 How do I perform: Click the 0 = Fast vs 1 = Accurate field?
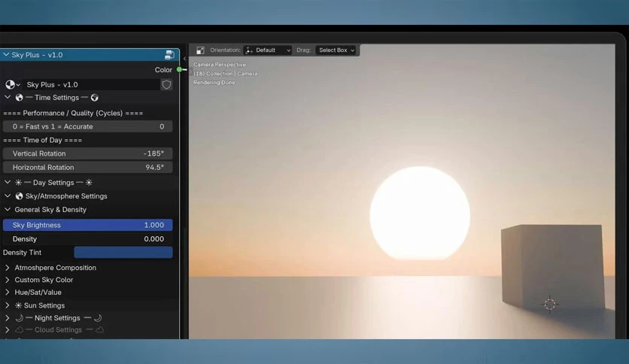(x=87, y=126)
